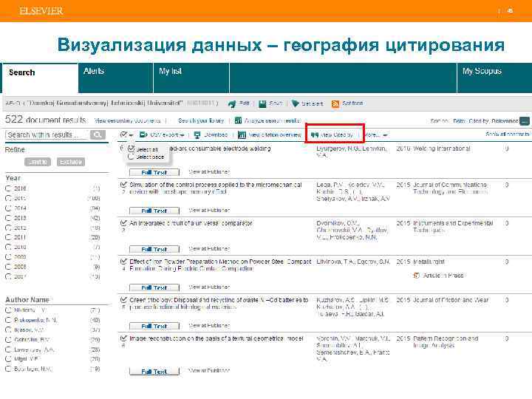Check the Lavrentyev, A.A. author filter
This screenshot has height=399, width=532.
click(x=8, y=349)
